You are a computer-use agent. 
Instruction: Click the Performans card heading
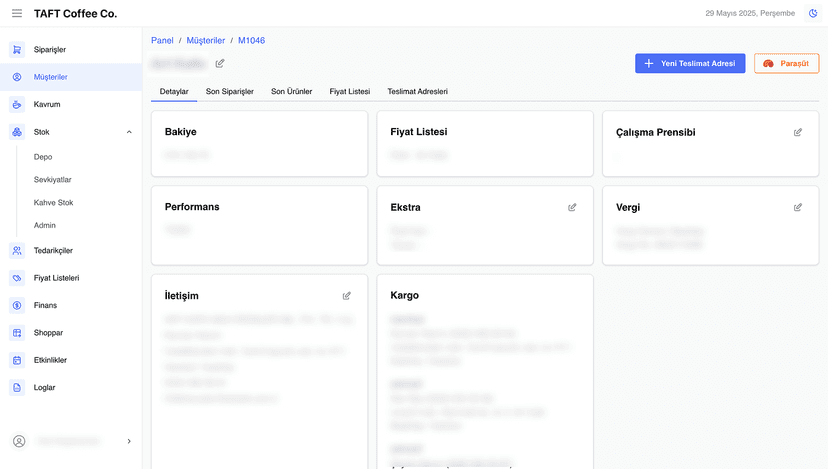coord(192,207)
